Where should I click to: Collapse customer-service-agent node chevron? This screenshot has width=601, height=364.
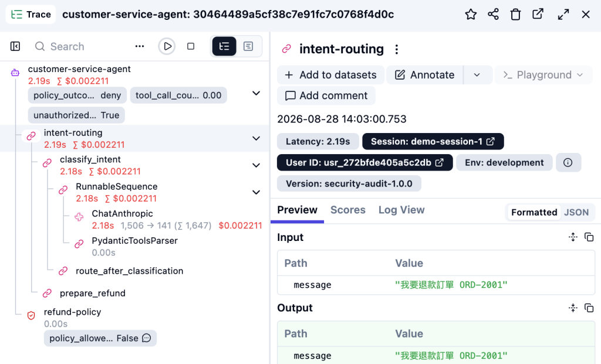(x=256, y=93)
